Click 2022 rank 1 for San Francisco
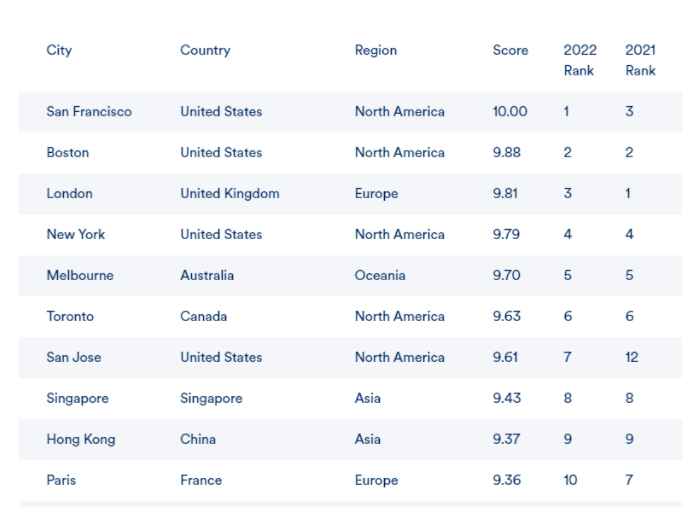Screen dimensions: 682x510 [567, 111]
